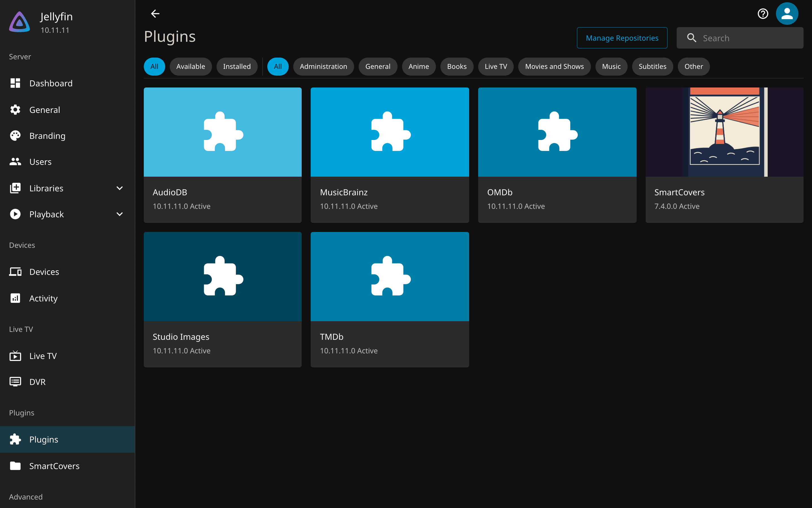This screenshot has height=508, width=812.
Task: Filter plugins by Installed
Action: coord(237,67)
